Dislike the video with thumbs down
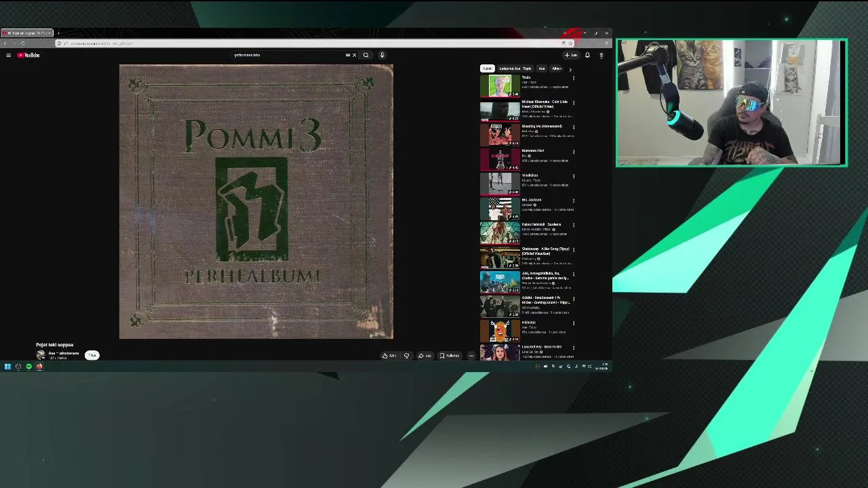The image size is (868, 488). click(x=406, y=356)
